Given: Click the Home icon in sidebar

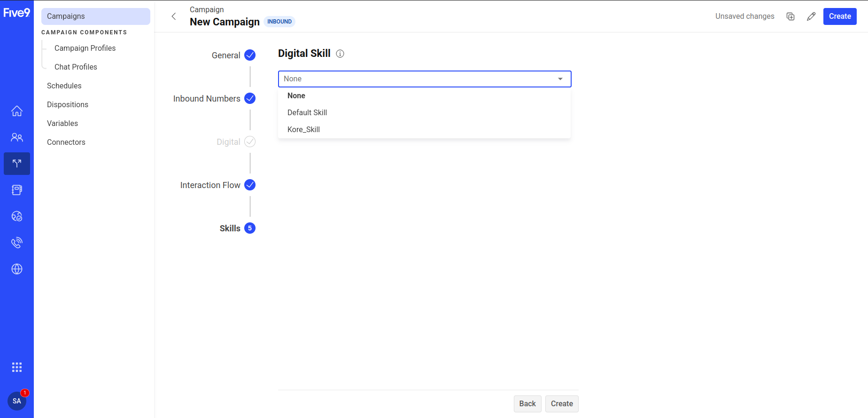Looking at the screenshot, I should pos(17,111).
